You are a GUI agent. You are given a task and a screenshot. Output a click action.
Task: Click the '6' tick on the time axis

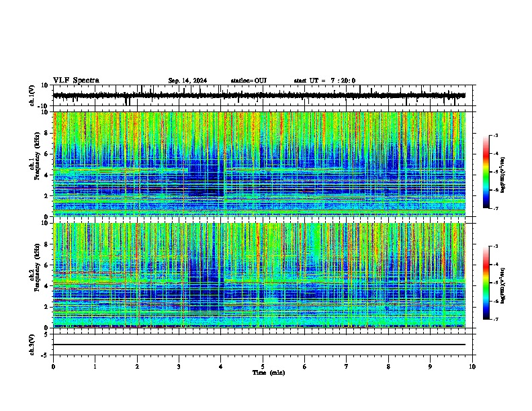point(305,367)
